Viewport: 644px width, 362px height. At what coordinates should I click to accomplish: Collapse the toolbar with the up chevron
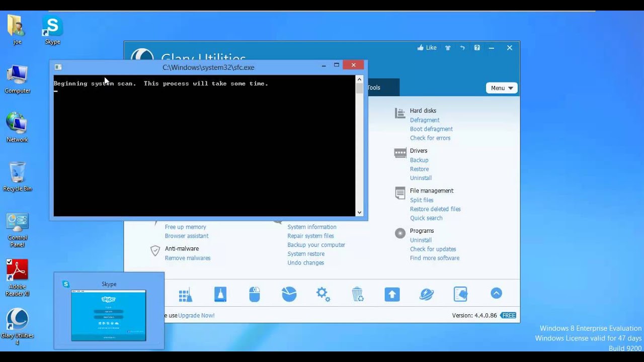[496, 293]
